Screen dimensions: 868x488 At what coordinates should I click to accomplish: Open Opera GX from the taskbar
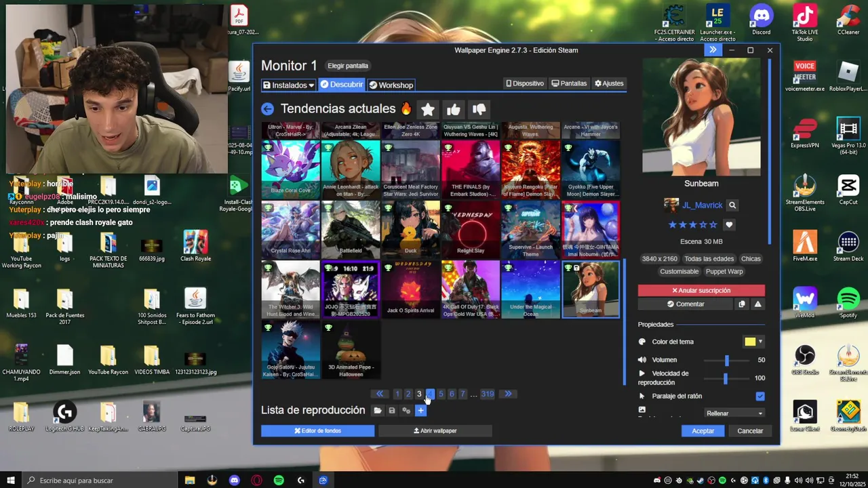[x=256, y=481]
